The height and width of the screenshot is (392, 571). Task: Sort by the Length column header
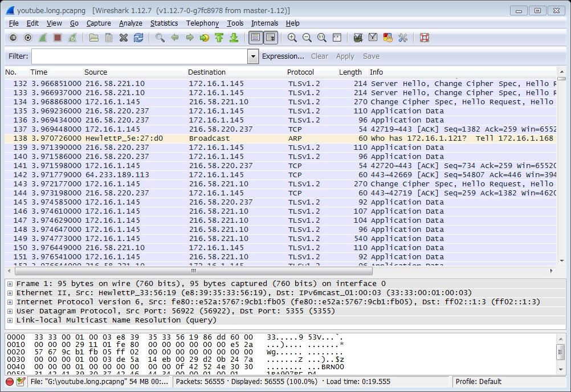pyautogui.click(x=353, y=72)
